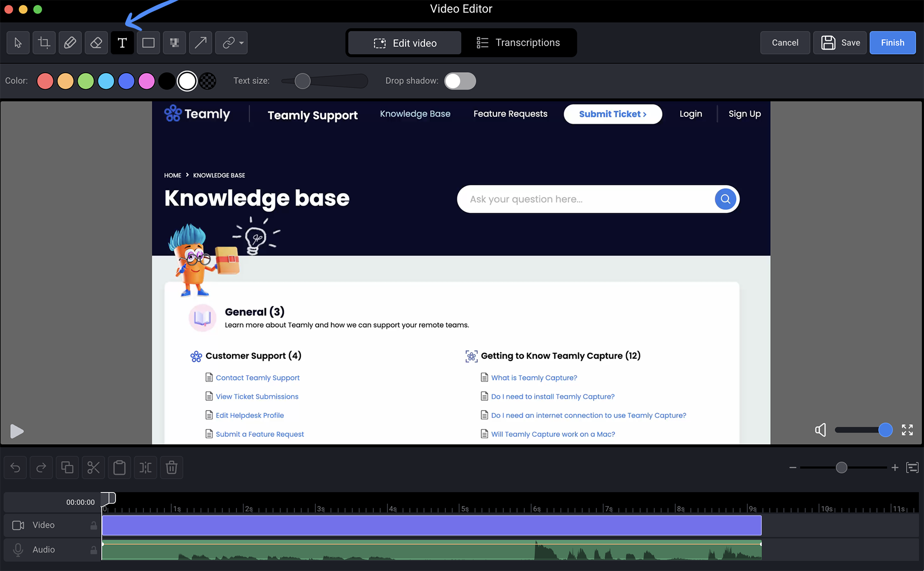Image resolution: width=924 pixels, height=571 pixels.
Task: Click the timeline zoom slider knob
Action: pyautogui.click(x=842, y=468)
